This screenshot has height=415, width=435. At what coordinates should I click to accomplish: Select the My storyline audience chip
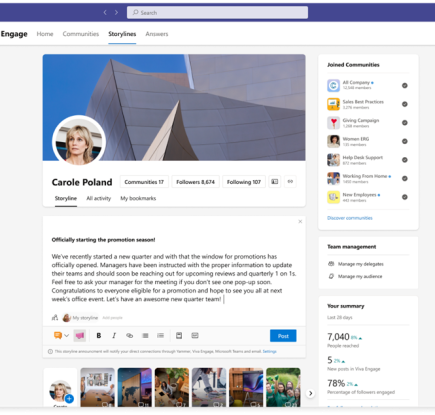81,318
